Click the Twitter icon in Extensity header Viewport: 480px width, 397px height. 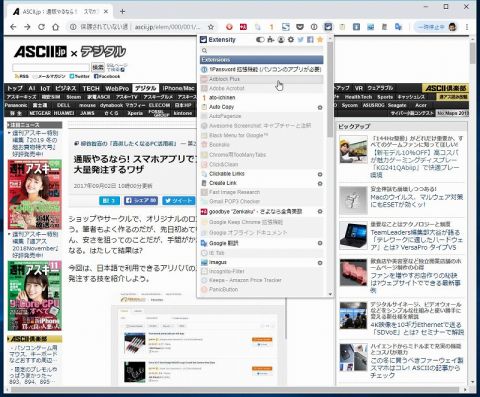click(x=300, y=40)
